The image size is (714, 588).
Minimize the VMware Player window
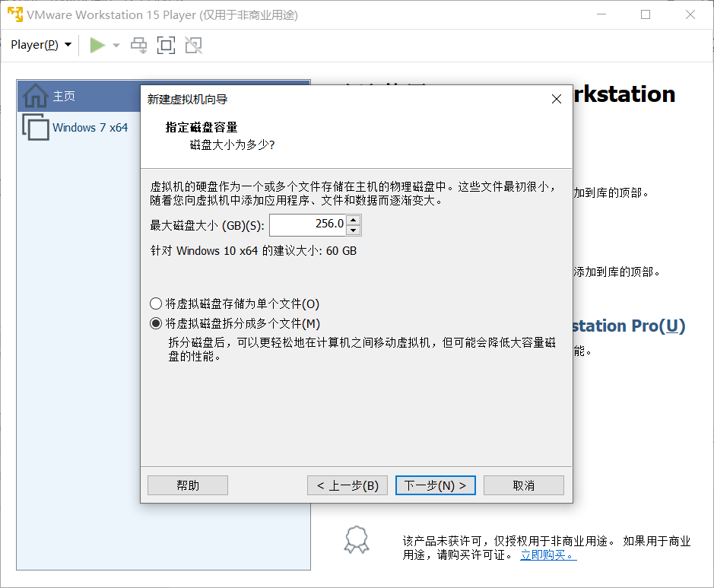pyautogui.click(x=601, y=14)
